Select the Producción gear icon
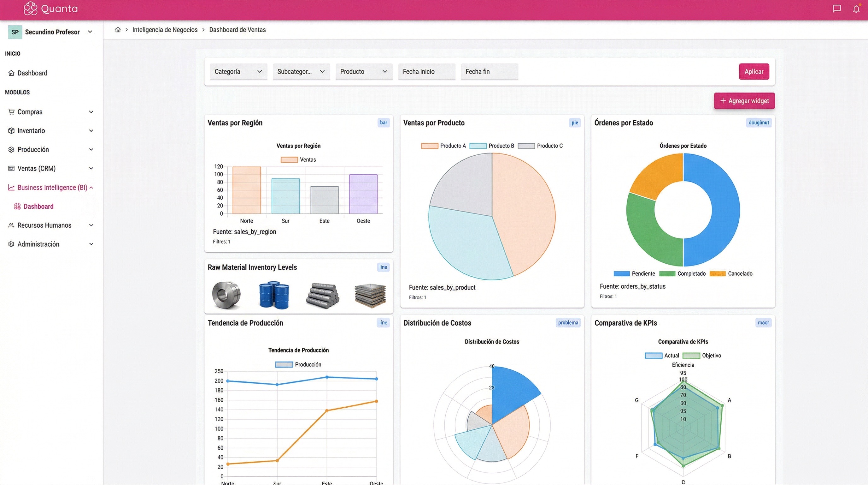Screen dimensions: 868x485 (x=11, y=149)
